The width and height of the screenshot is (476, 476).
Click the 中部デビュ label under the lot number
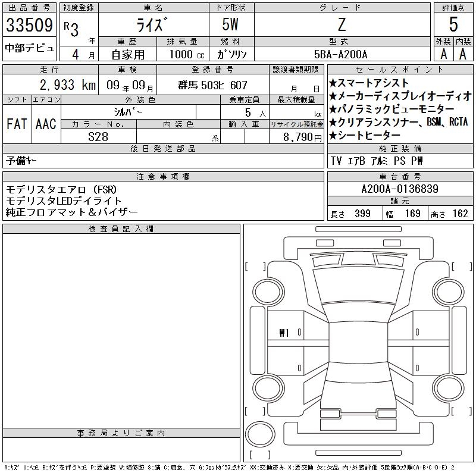click(x=29, y=48)
